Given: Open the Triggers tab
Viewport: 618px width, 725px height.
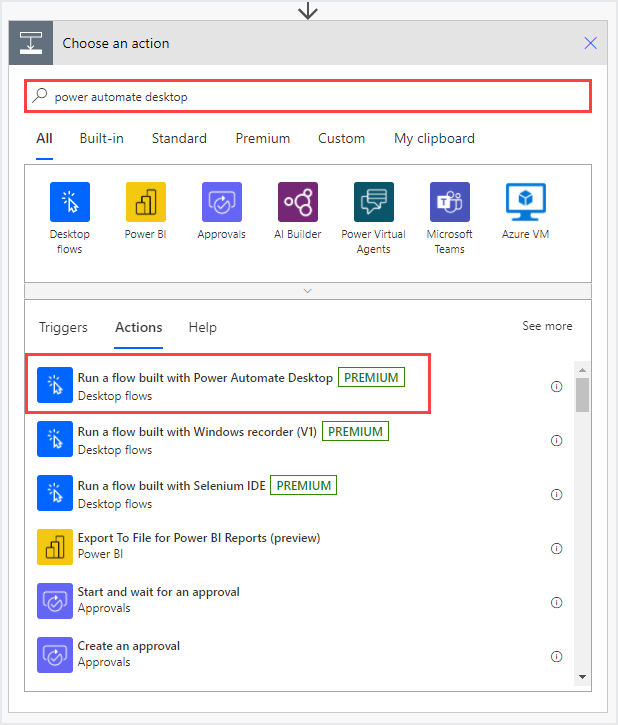Looking at the screenshot, I should 63,327.
